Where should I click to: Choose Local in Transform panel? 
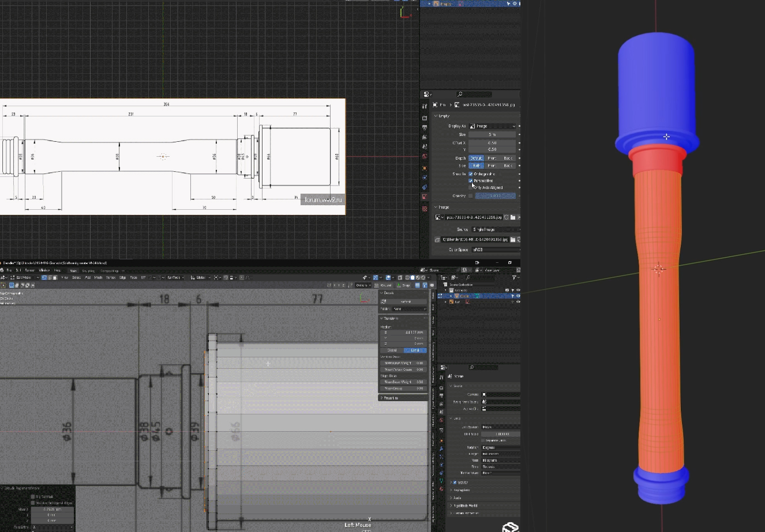tap(415, 350)
